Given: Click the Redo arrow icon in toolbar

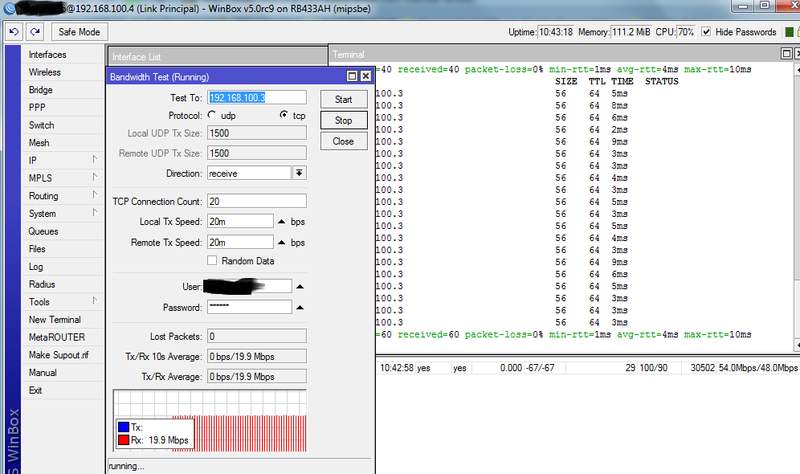Looking at the screenshot, I should tap(35, 32).
